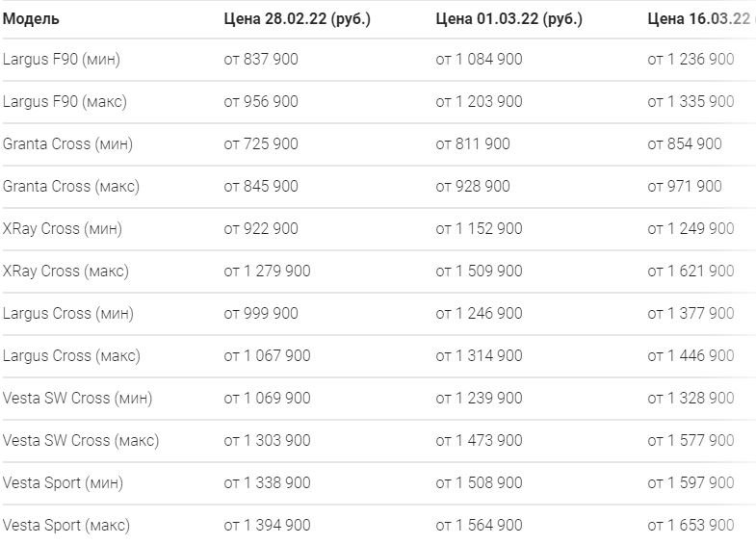This screenshot has height=544, width=756.
Task: Click the price от 837 900
Action: pos(261,60)
